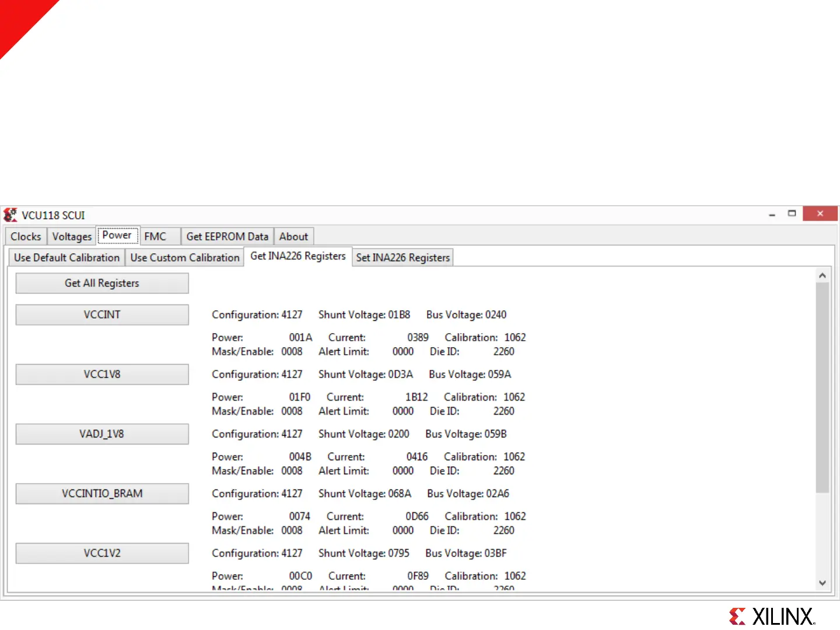The image size is (840, 630).
Task: Click the VCU118 SCUI app icon
Action: (10, 215)
